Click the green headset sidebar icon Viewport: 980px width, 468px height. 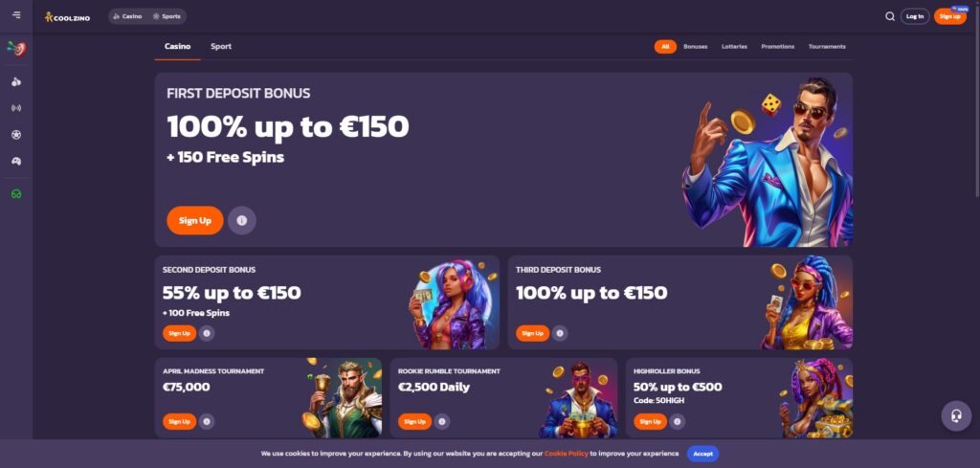16,194
